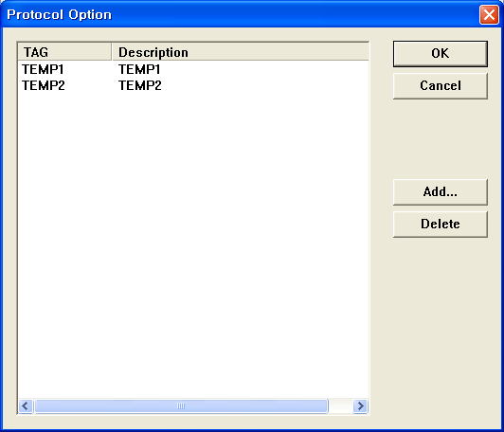The width and height of the screenshot is (504, 432).
Task: Click the horizontal scrollbar right arrow
Action: click(360, 406)
